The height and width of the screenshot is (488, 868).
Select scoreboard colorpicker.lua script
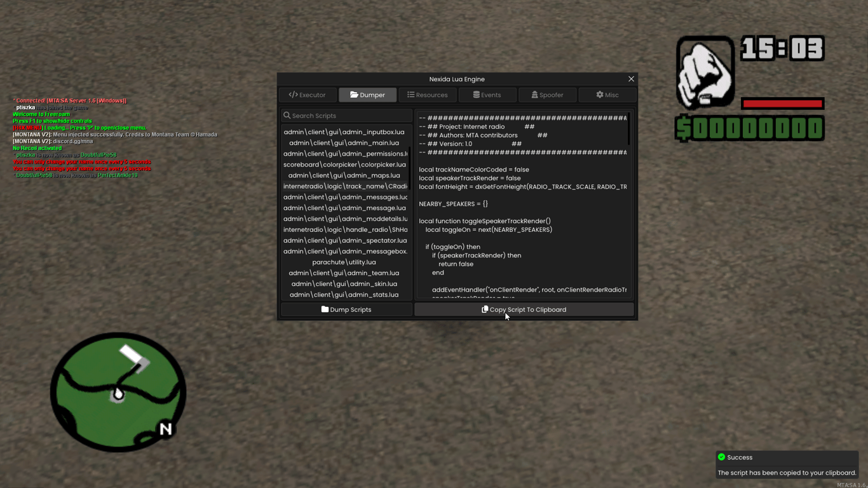coord(344,165)
